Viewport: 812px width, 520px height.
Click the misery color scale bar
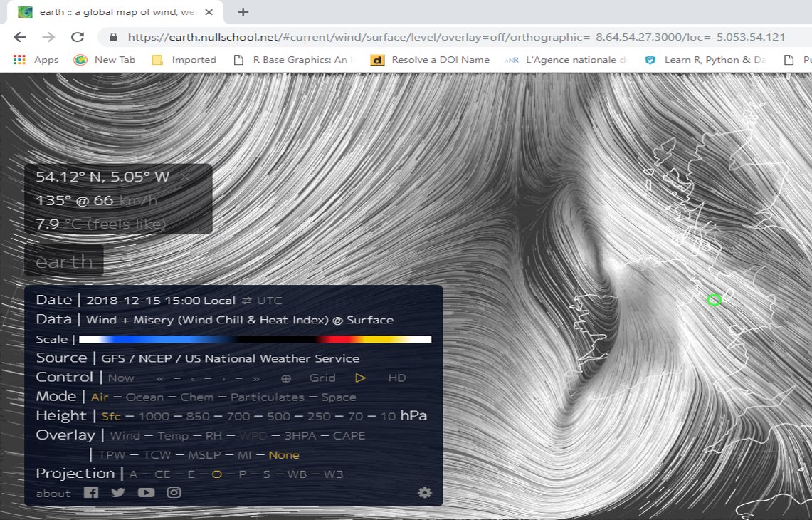coord(255,339)
